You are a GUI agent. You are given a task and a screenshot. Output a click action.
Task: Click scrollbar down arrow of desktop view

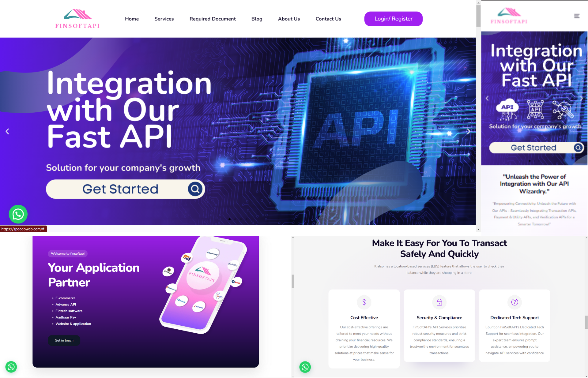pyautogui.click(x=478, y=229)
